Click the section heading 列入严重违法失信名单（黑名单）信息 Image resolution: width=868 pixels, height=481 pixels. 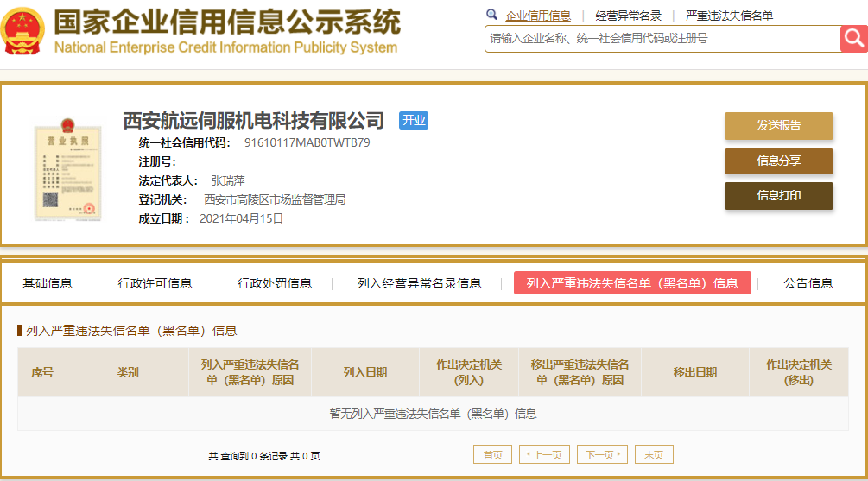click(131, 331)
